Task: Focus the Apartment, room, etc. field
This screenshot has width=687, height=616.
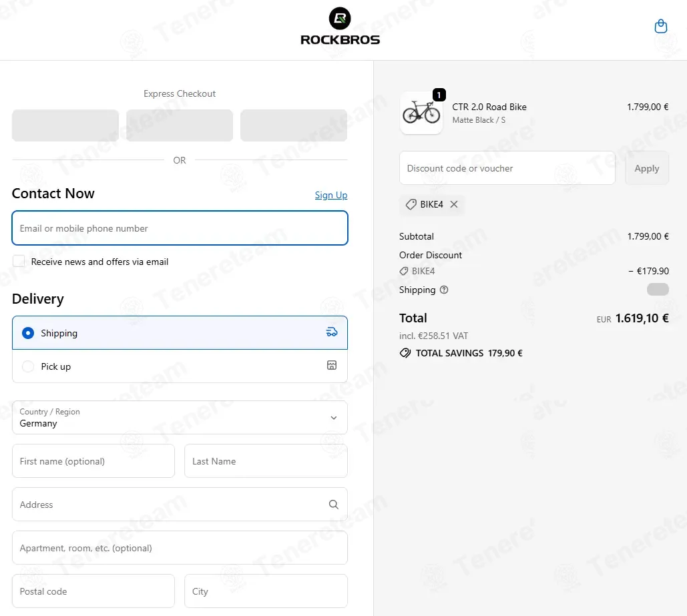Action: (180, 548)
